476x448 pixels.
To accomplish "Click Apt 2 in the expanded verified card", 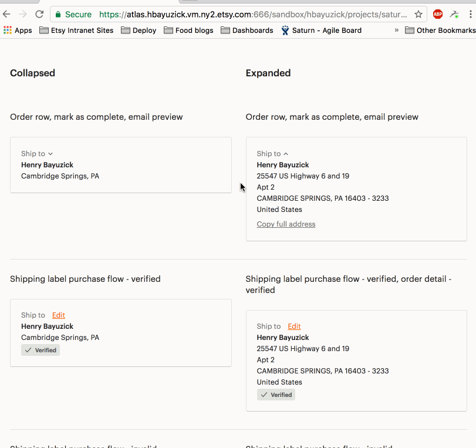I will [x=266, y=359].
